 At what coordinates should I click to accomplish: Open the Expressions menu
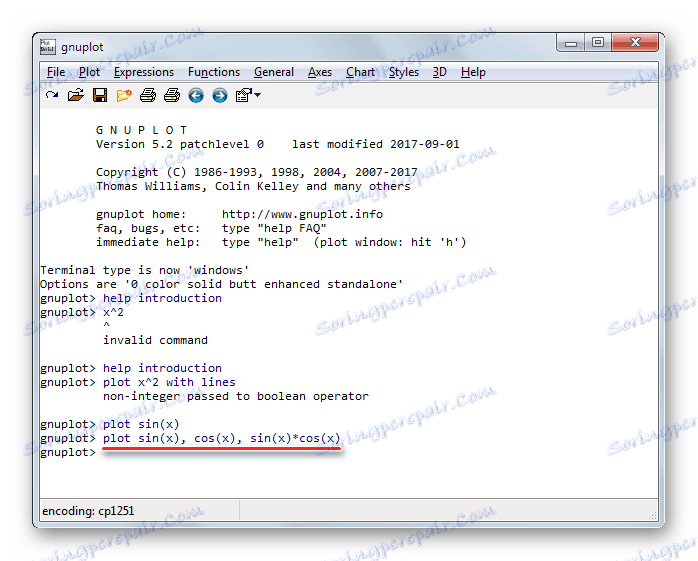point(144,72)
